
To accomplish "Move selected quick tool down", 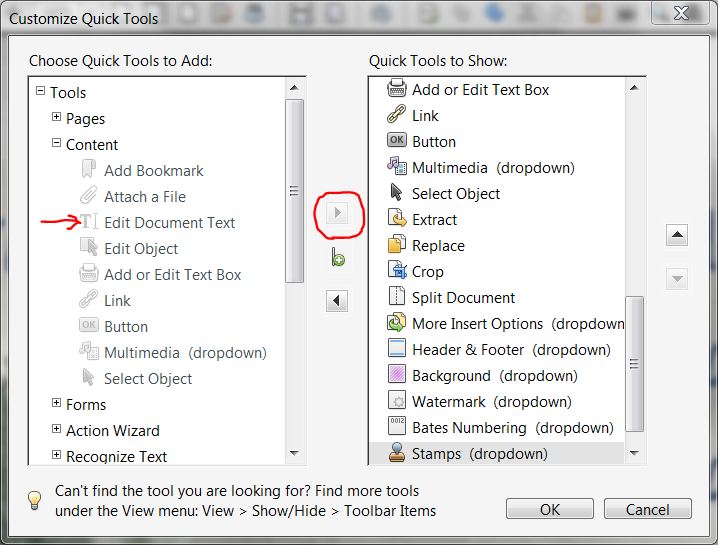I will coord(677,278).
